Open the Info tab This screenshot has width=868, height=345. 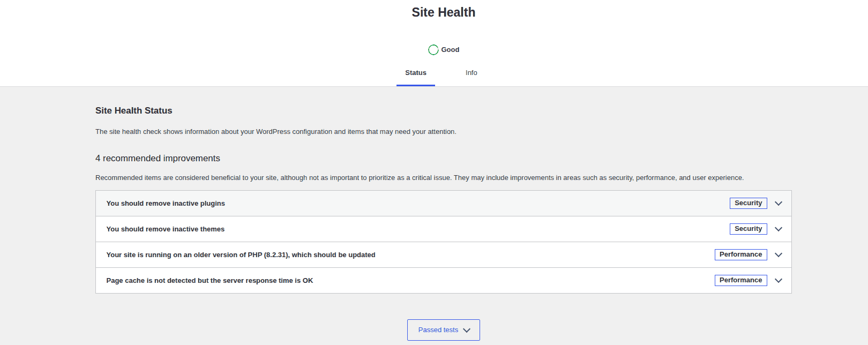[472, 73]
